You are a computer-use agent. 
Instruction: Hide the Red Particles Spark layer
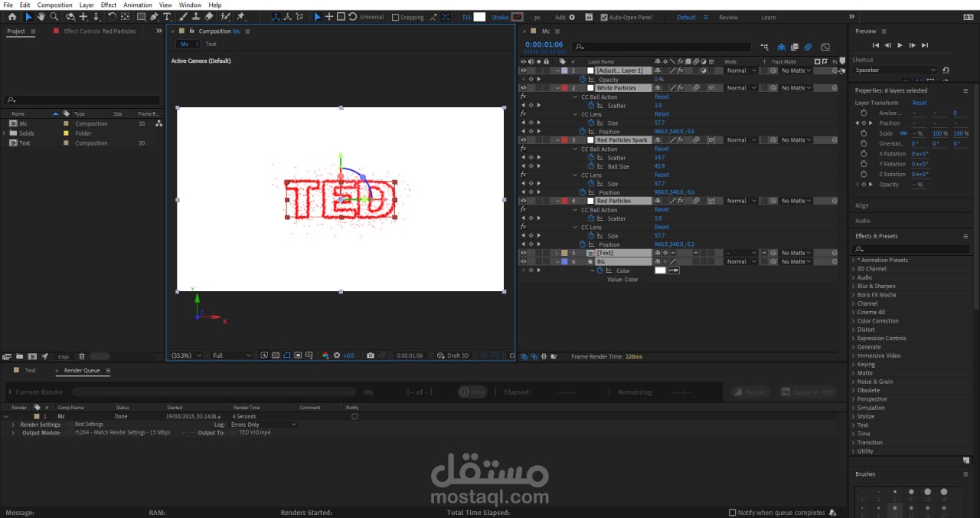click(524, 140)
